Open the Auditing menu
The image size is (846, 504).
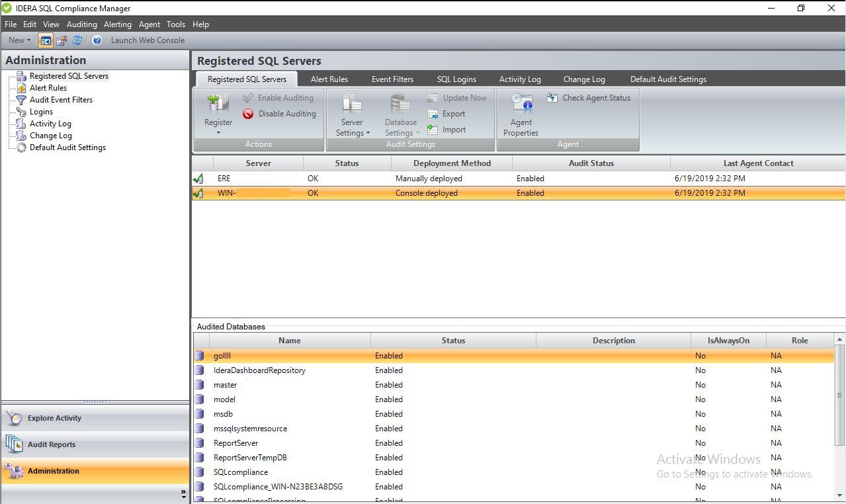[81, 24]
